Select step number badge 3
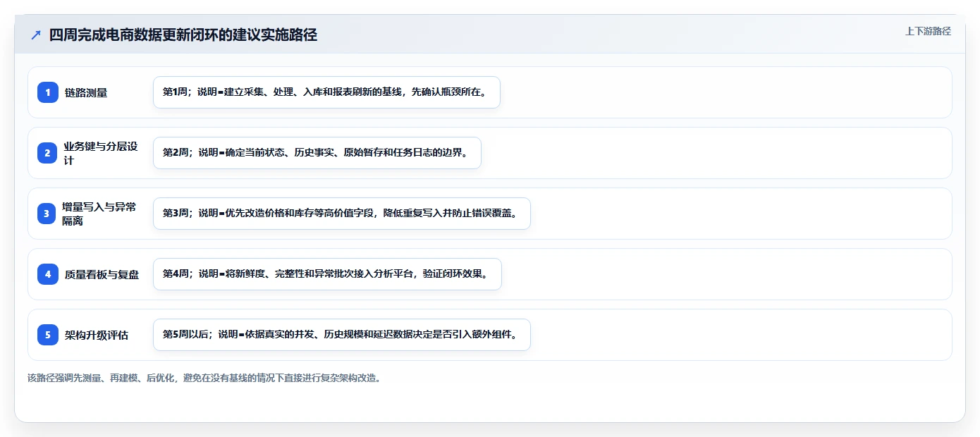980x437 pixels. [x=48, y=214]
